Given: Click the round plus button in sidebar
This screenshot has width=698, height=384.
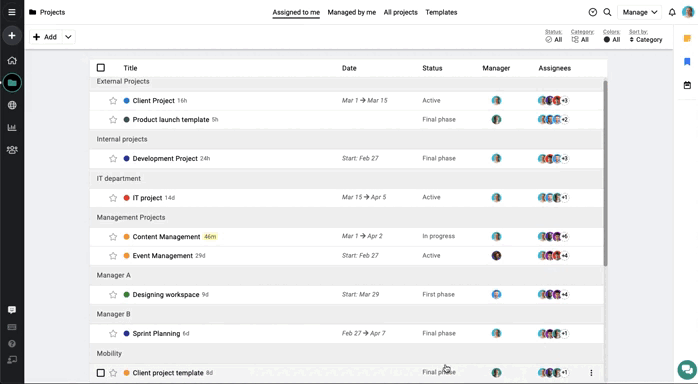Looking at the screenshot, I should tap(12, 36).
